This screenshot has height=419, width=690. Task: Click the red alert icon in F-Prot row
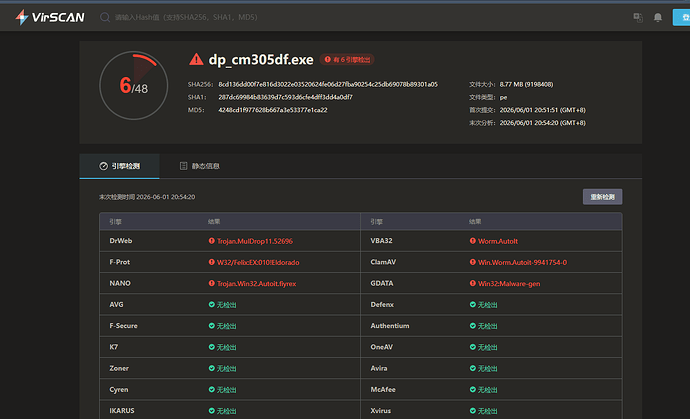(x=212, y=262)
